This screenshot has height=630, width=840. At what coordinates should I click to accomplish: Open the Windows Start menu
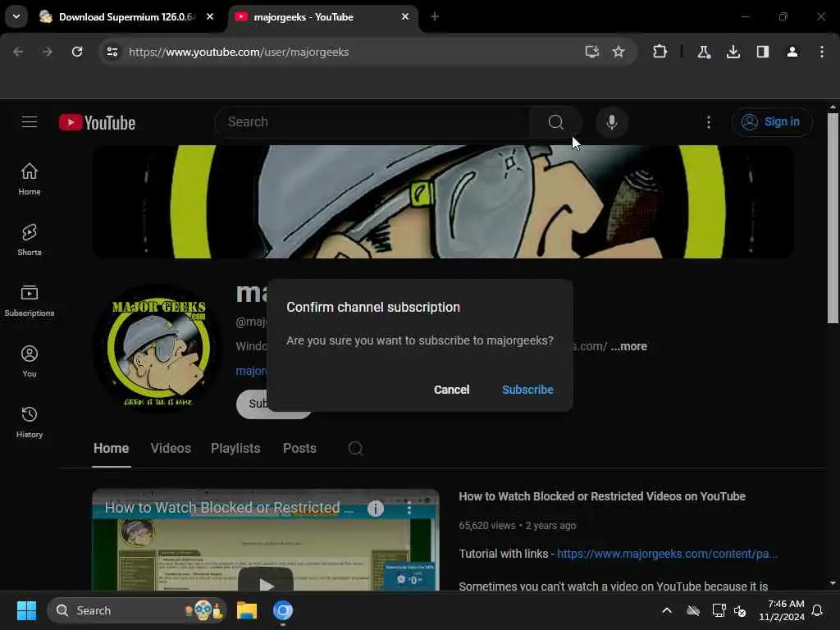tap(26, 610)
